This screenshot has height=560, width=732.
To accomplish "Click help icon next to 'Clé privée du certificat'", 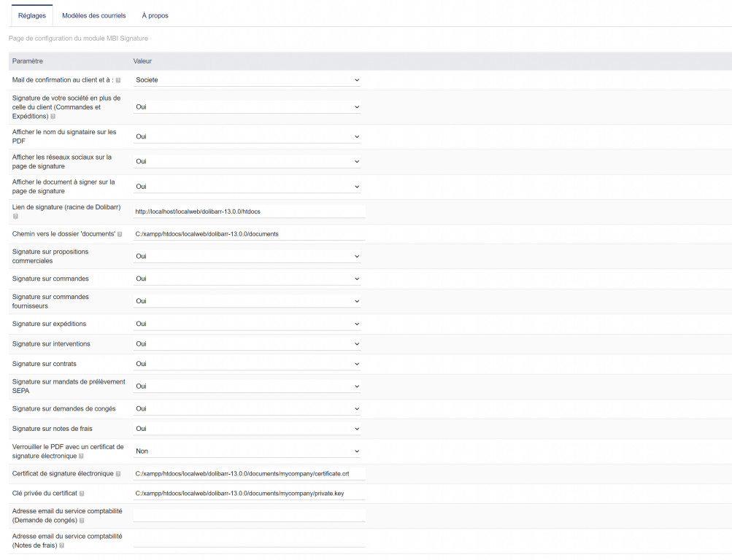I will [82, 494].
